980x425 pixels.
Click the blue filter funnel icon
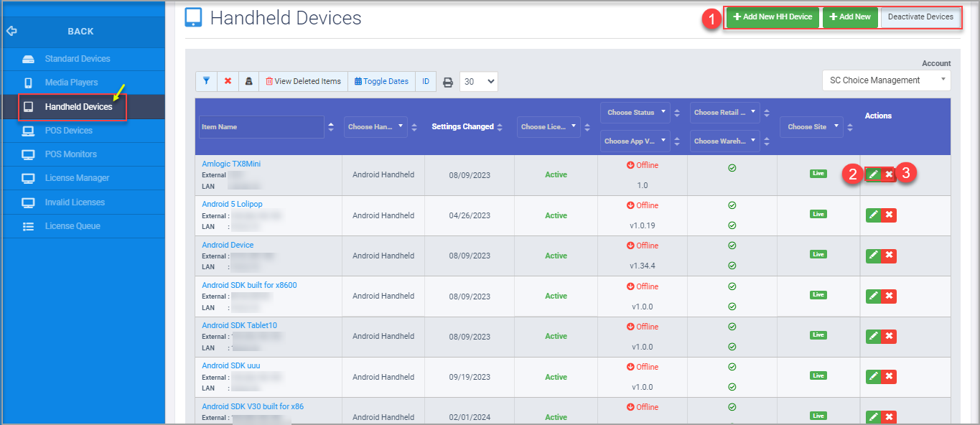coord(206,81)
